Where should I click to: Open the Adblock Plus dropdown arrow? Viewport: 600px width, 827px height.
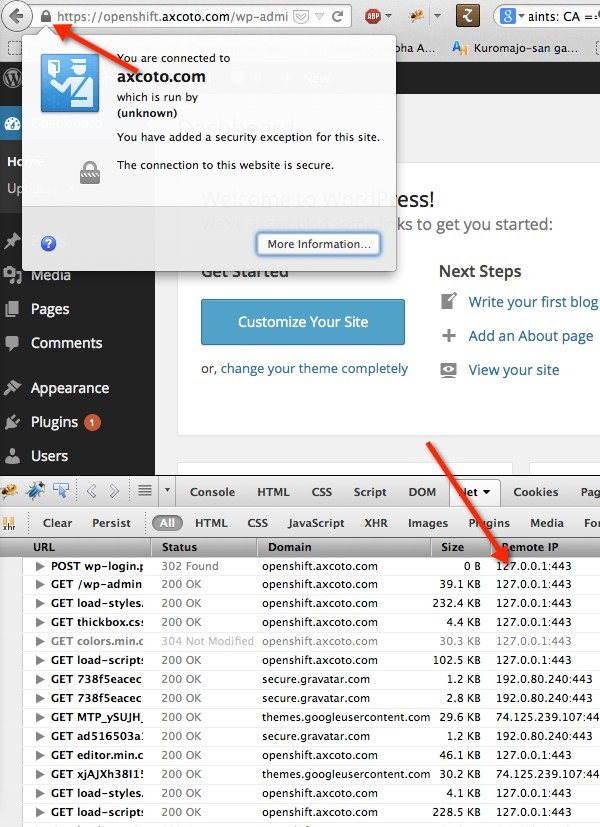click(389, 16)
